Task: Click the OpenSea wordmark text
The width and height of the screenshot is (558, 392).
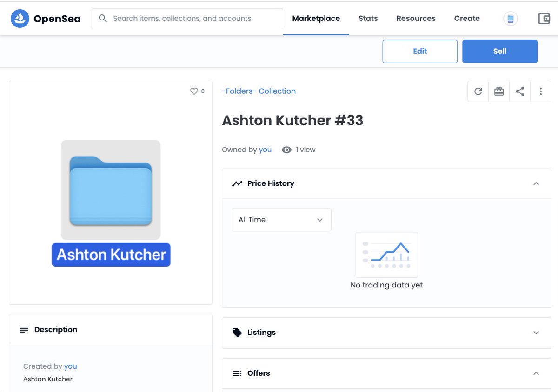Action: [57, 19]
